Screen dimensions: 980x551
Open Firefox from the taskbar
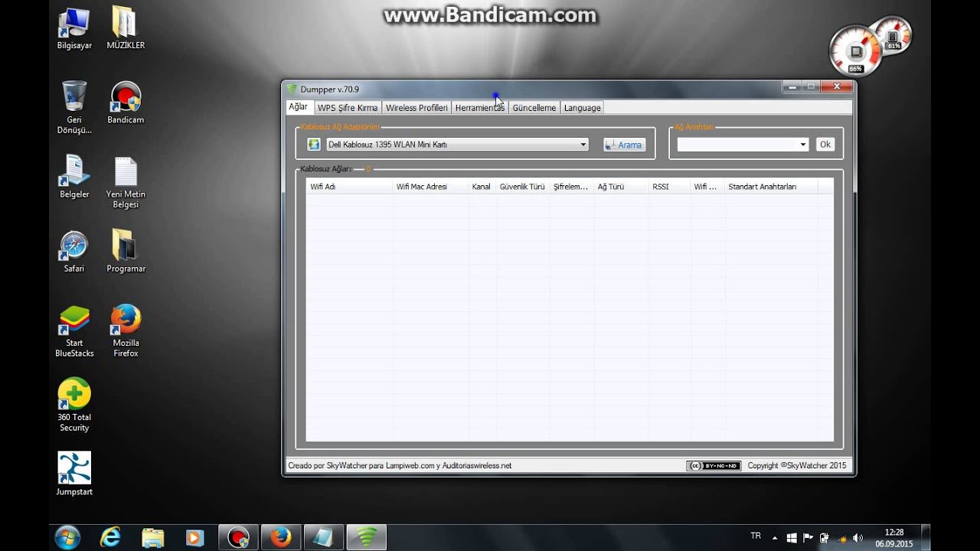coord(282,537)
